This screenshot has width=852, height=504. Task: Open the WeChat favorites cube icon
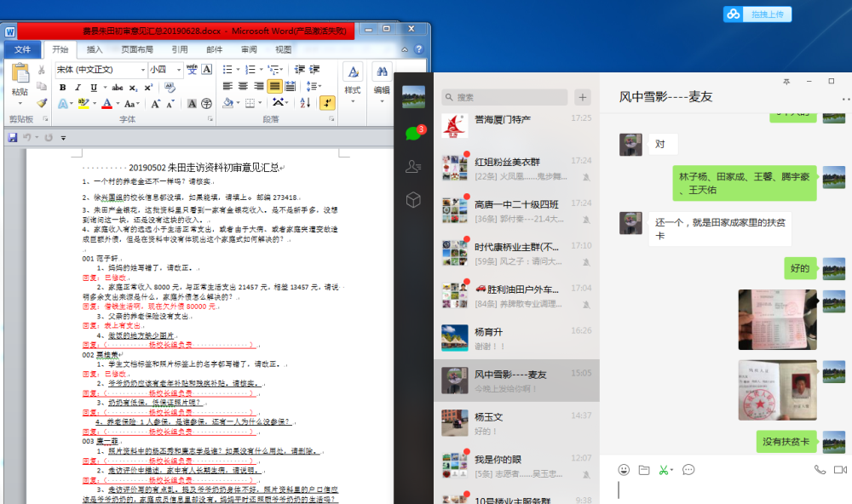(x=413, y=200)
